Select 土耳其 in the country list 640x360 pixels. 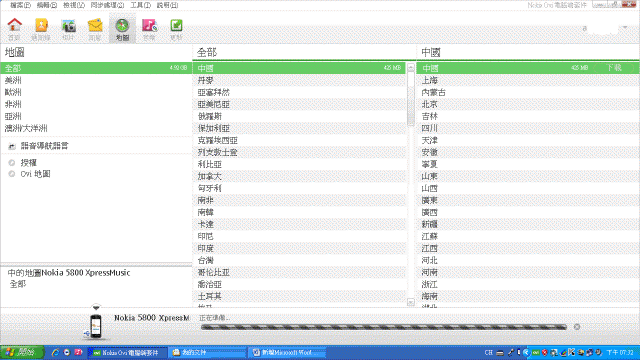(300, 296)
